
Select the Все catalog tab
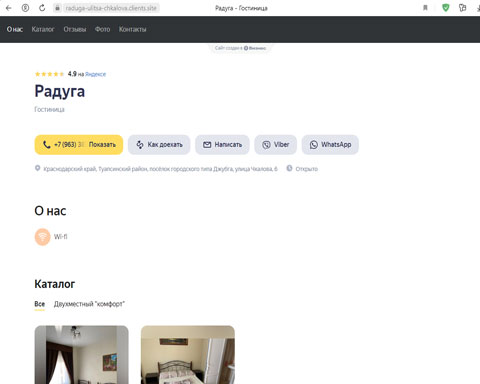click(x=40, y=304)
